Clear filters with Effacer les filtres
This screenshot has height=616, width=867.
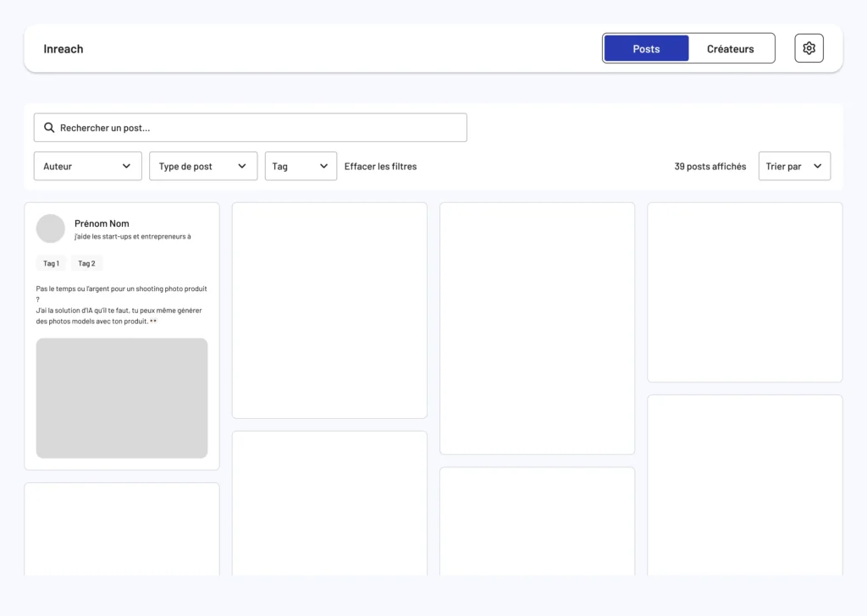pyautogui.click(x=380, y=167)
